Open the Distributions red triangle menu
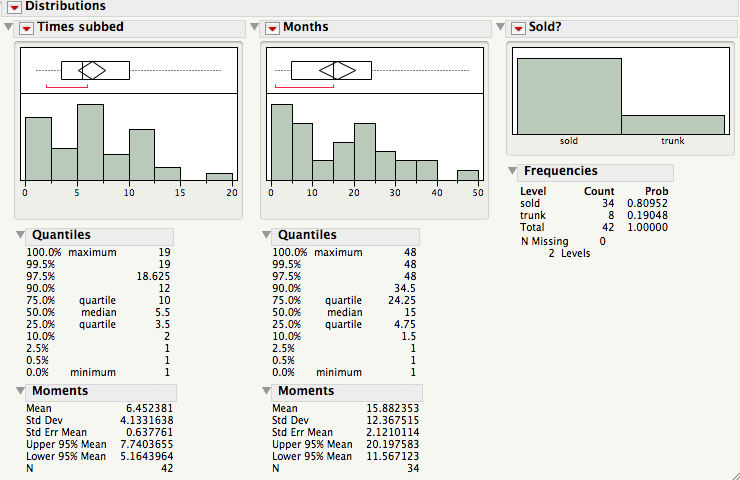The height and width of the screenshot is (480, 740). 14,7
